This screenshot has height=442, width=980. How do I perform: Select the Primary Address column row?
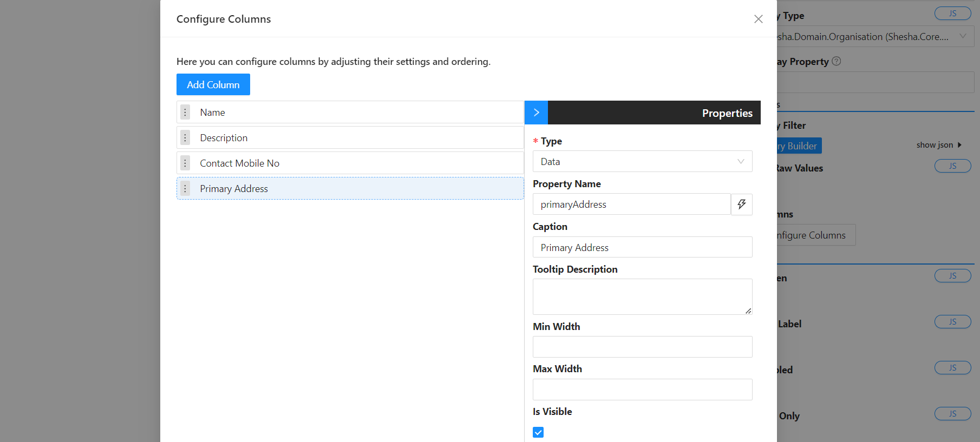tap(350, 188)
